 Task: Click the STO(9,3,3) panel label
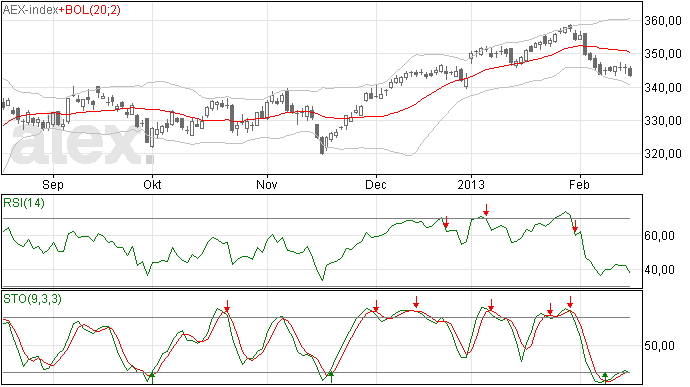[x=32, y=299]
